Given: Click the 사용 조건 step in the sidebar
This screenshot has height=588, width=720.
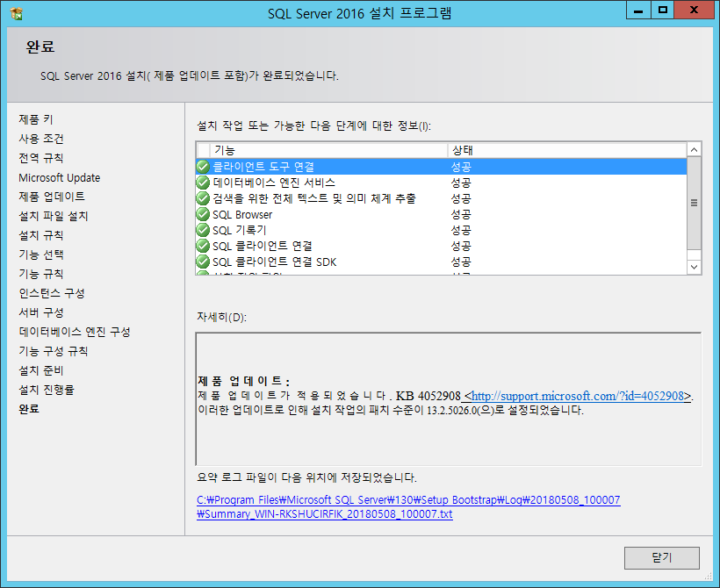Looking at the screenshot, I should tap(41, 139).
